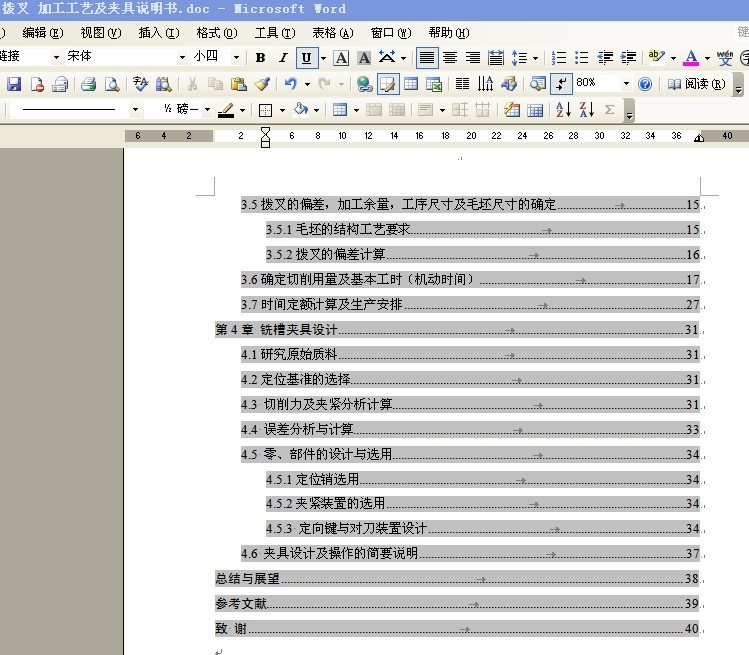Open Print Preview magnifier icon
Image resolution: width=749 pixels, height=655 pixels.
click(x=112, y=84)
